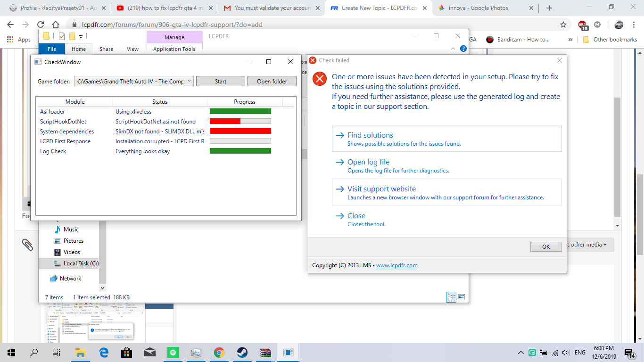
Task: Switch to Explorer's Home ribbon tab
Action: [x=79, y=49]
